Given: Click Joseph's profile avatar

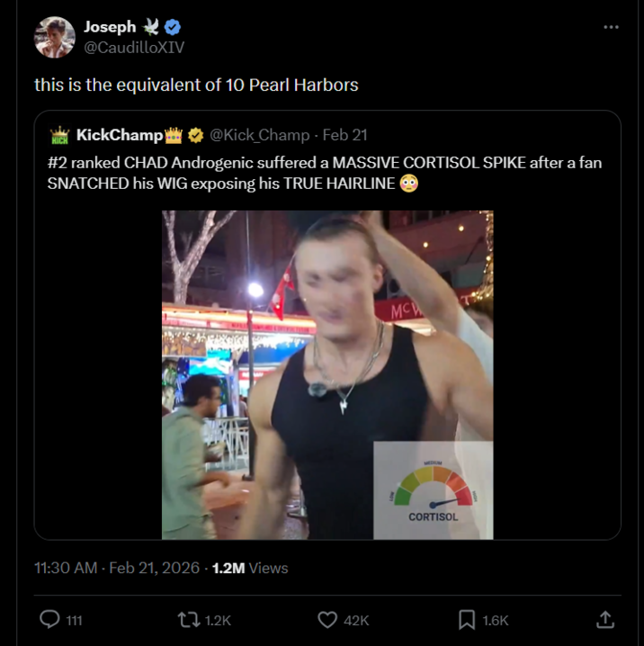Looking at the screenshot, I should coord(54,37).
